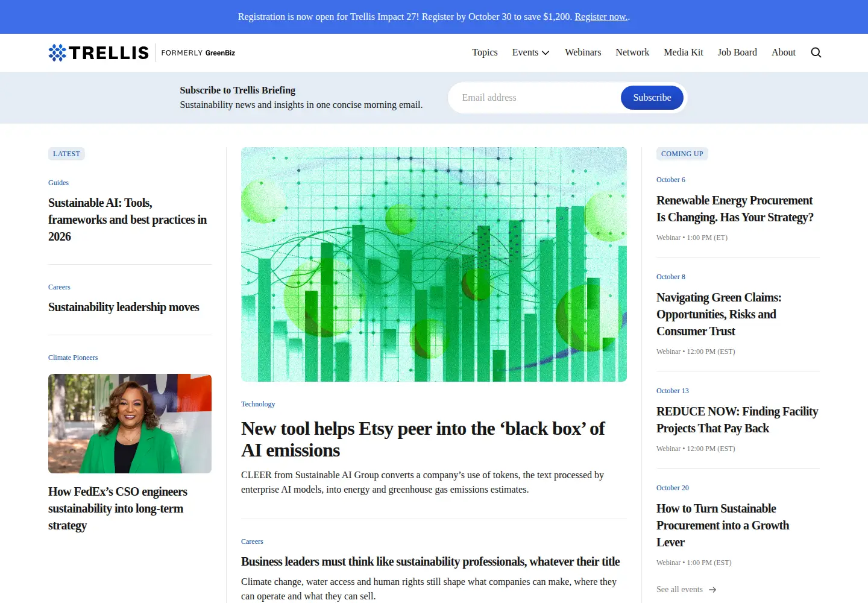Open the Etsy AI emissions headline

click(423, 440)
